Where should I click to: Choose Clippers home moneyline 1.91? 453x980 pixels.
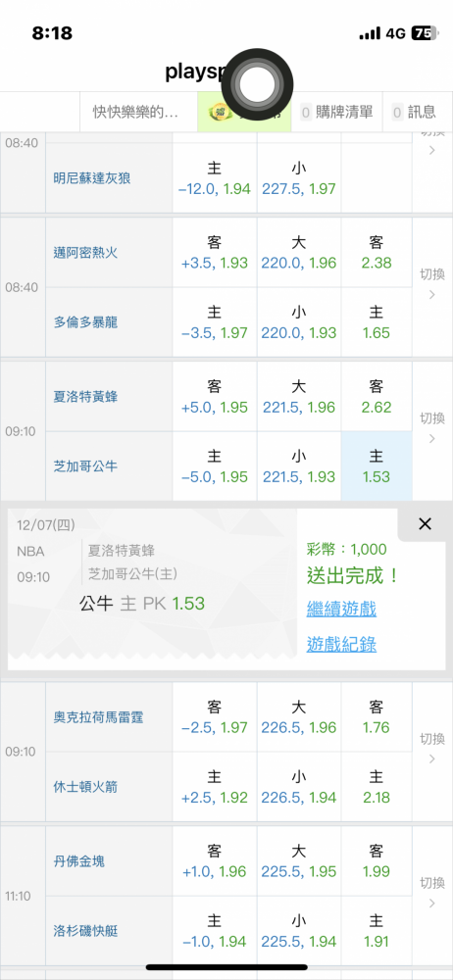tap(377, 931)
